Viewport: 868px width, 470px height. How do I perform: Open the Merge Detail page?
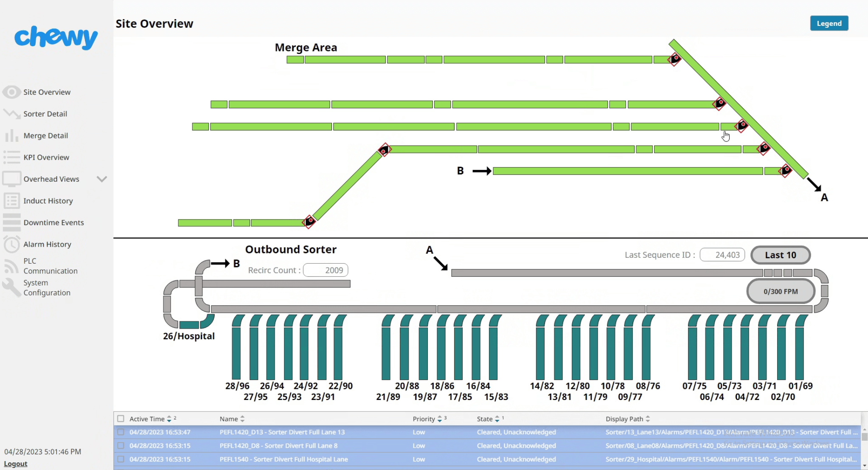tap(46, 135)
